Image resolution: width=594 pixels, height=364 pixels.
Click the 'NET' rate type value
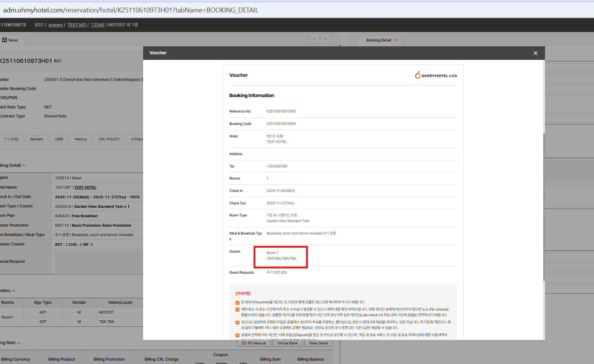tap(48, 107)
